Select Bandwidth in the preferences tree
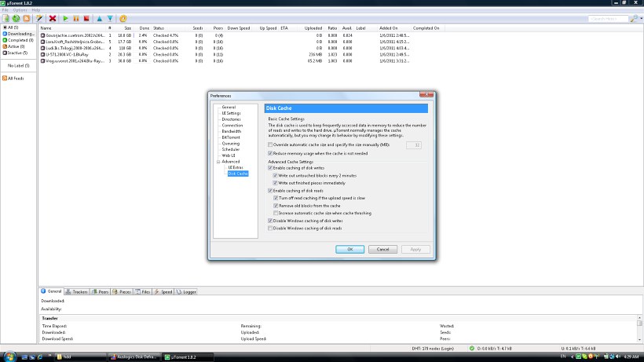Viewport: 644px width, 362px height. click(232, 131)
